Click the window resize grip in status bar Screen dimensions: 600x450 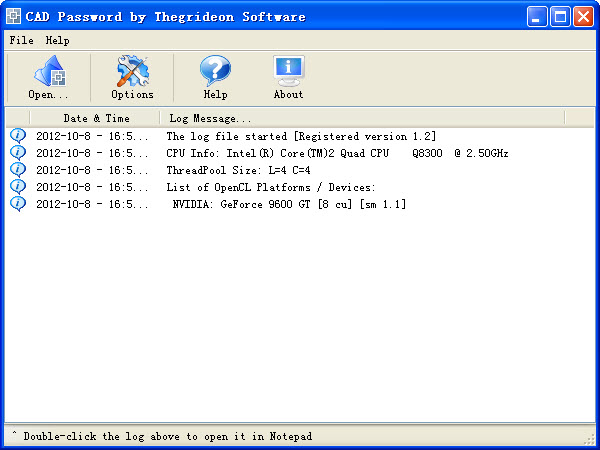[590, 439]
